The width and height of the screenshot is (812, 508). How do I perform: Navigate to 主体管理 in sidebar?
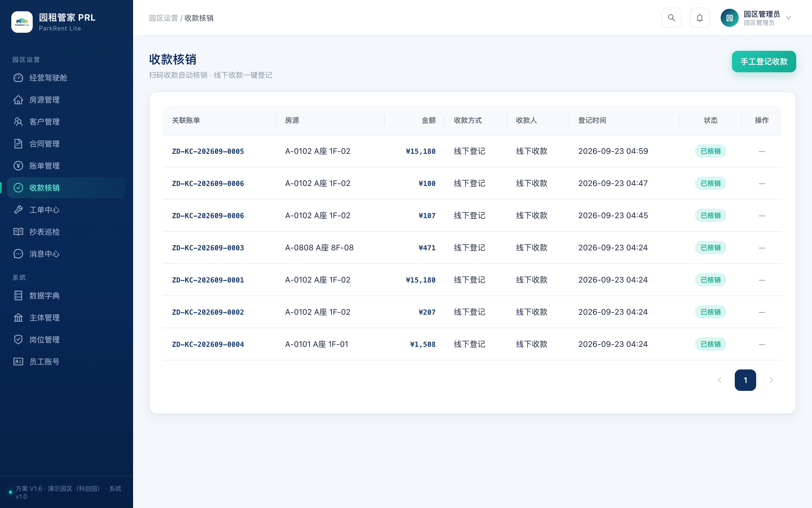coord(67,317)
